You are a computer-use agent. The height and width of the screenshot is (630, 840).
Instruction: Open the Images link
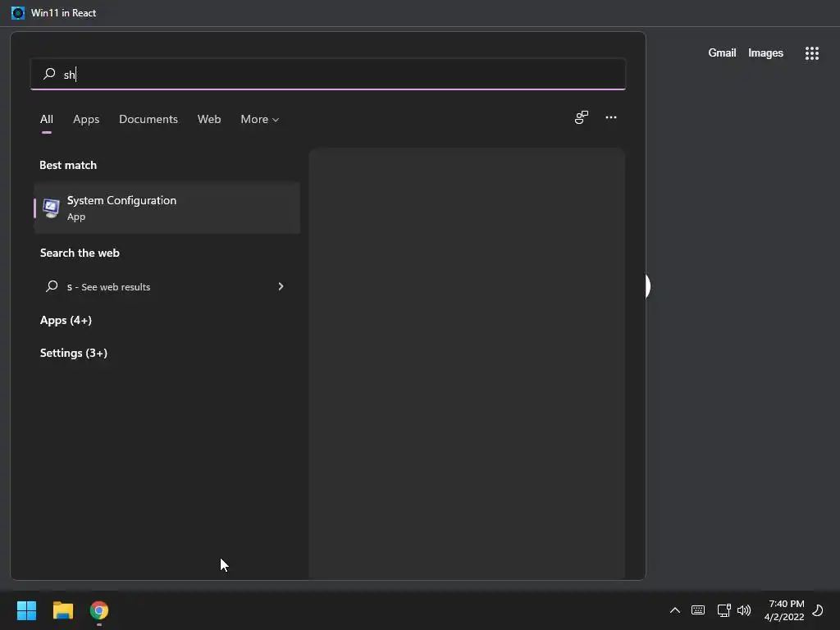[x=765, y=52]
